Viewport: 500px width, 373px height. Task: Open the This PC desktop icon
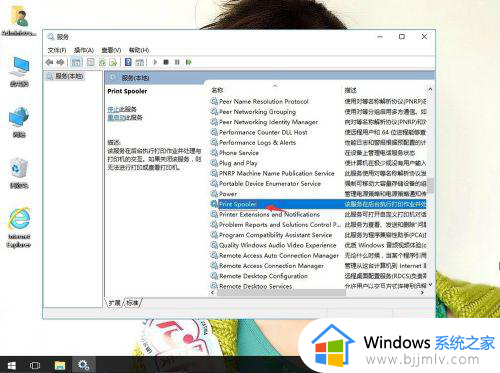click(x=19, y=72)
